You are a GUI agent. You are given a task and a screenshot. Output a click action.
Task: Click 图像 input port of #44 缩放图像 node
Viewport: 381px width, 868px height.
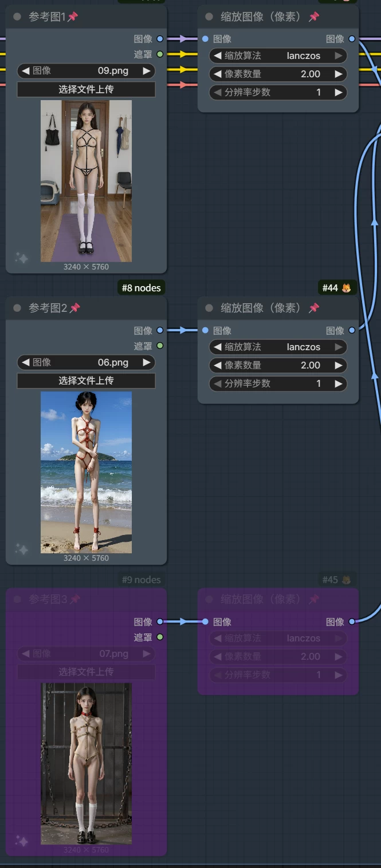[205, 330]
